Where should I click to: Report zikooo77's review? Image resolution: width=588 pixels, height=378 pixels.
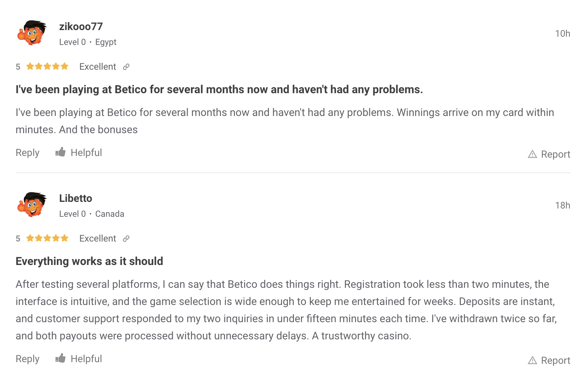click(x=555, y=154)
